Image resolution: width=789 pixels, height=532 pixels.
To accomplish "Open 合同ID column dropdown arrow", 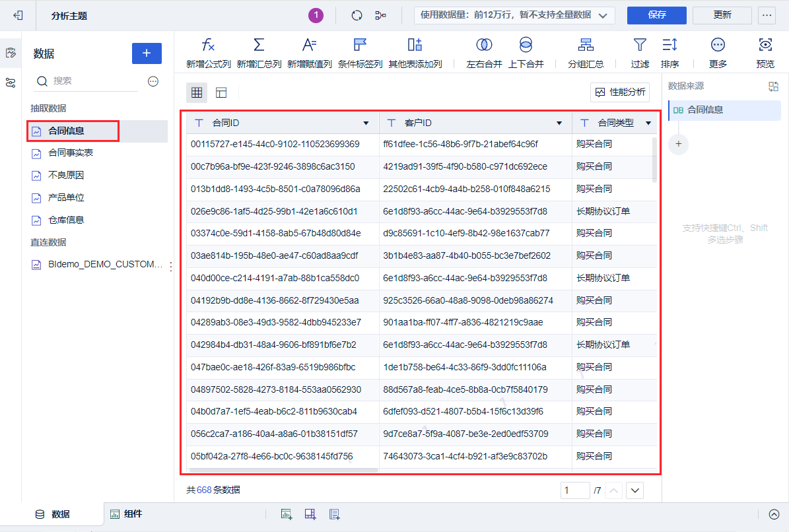I will [366, 123].
